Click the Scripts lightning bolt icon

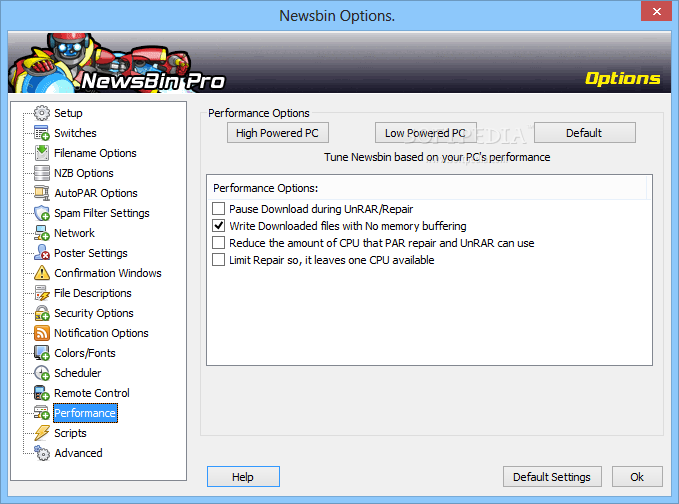(x=42, y=433)
